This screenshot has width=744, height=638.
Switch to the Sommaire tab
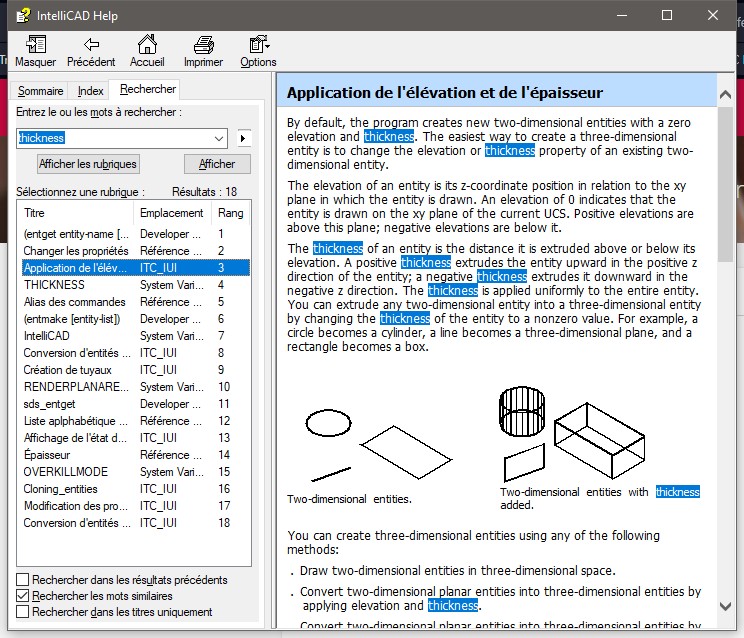[40, 91]
